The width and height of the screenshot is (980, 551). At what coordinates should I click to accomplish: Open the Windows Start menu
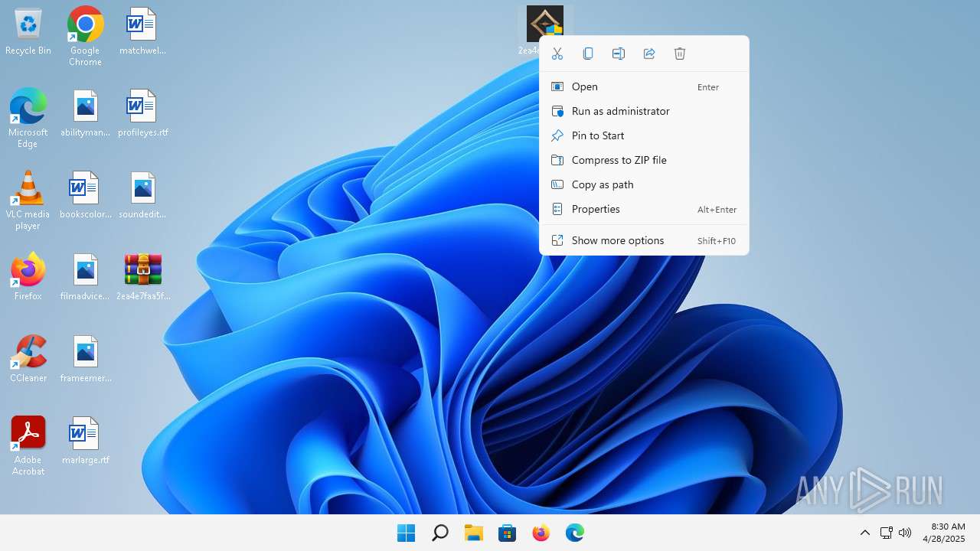[406, 533]
